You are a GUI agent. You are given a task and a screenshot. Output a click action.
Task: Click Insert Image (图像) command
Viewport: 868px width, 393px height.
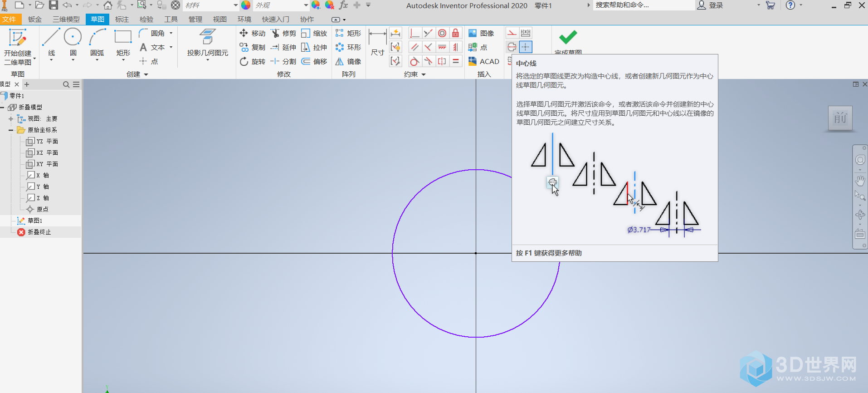click(x=481, y=33)
